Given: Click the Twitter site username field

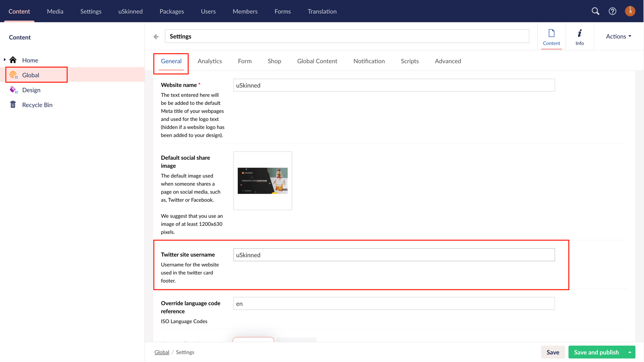Looking at the screenshot, I should pyautogui.click(x=394, y=255).
